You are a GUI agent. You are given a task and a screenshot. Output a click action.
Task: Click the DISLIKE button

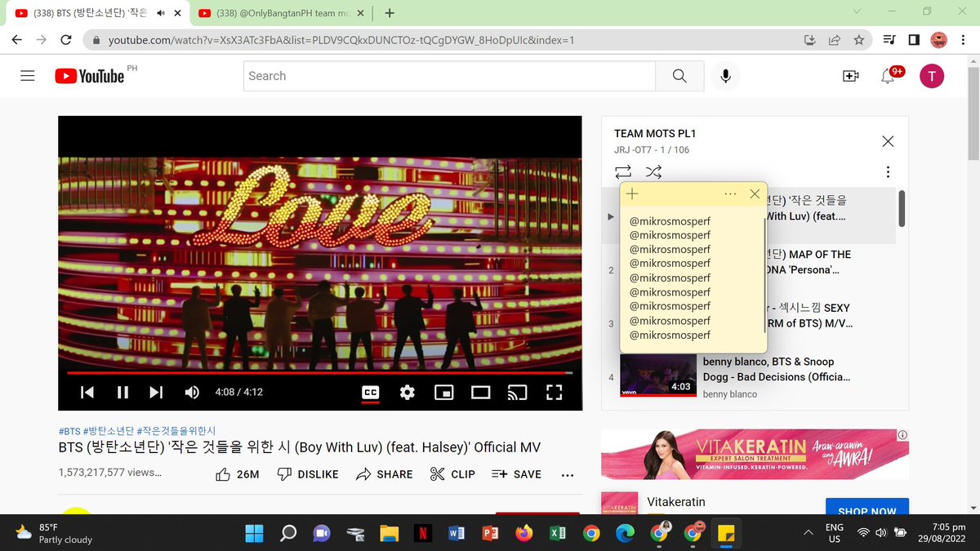click(x=307, y=474)
